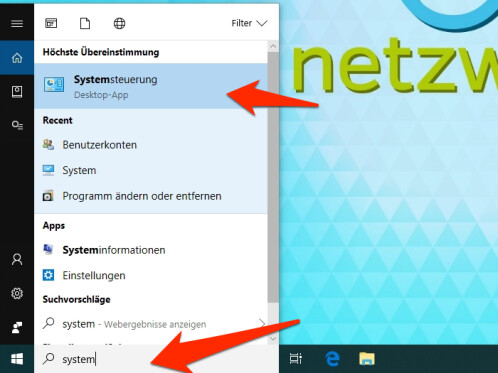The width and height of the screenshot is (498, 373).
Task: Click the results scrollbar down arrow
Action: coord(273,339)
